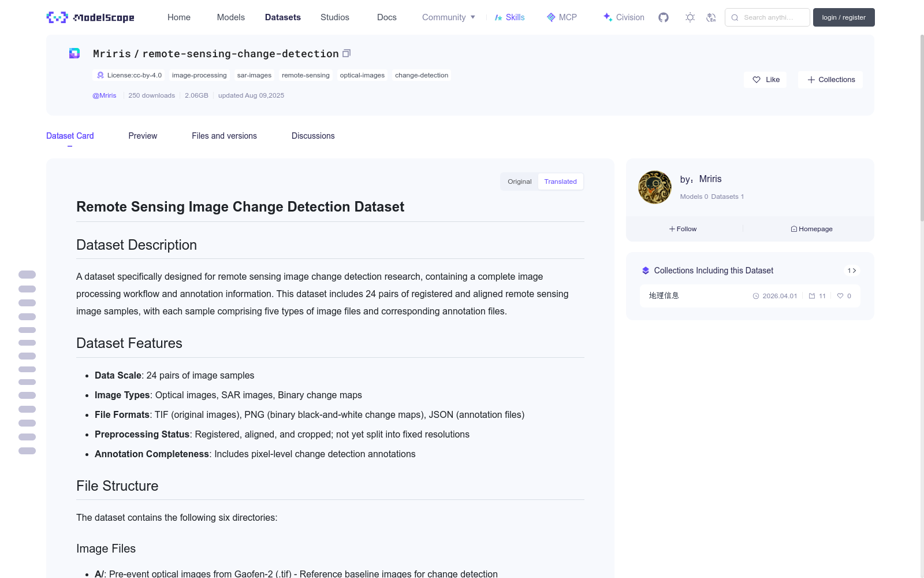This screenshot has width=924, height=578.
Task: Copy dataset name with copy icon
Action: tap(346, 53)
